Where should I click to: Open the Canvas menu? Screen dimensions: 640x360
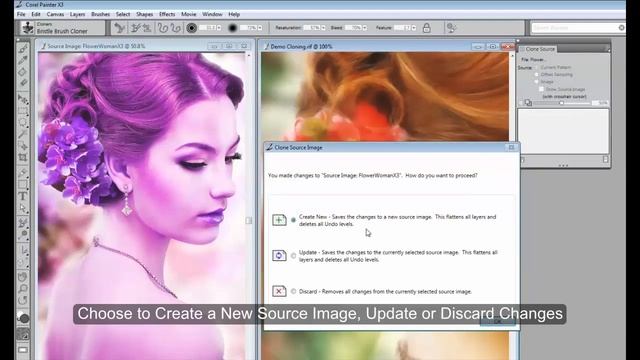tap(55, 14)
